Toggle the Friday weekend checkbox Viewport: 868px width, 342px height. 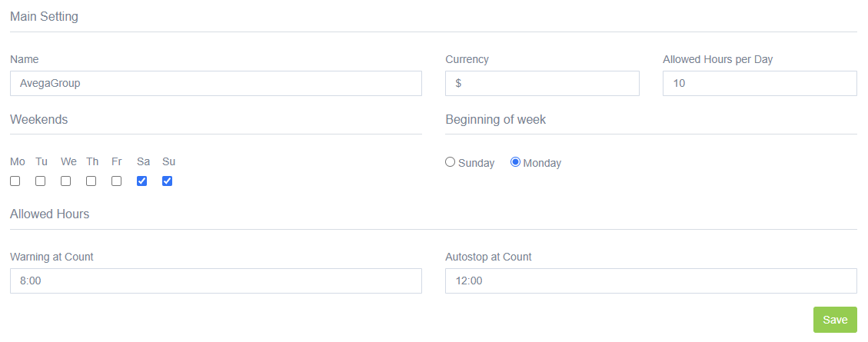click(117, 181)
